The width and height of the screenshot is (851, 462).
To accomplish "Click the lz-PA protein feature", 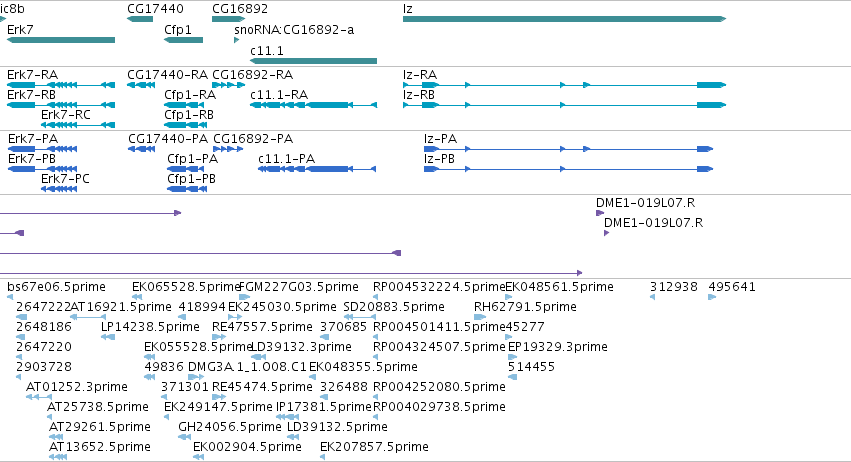I will [568, 149].
